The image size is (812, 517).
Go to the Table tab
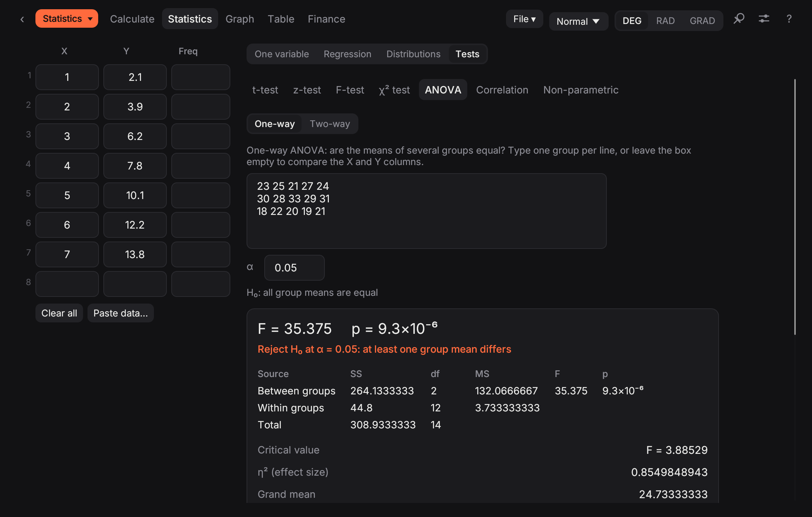281,19
